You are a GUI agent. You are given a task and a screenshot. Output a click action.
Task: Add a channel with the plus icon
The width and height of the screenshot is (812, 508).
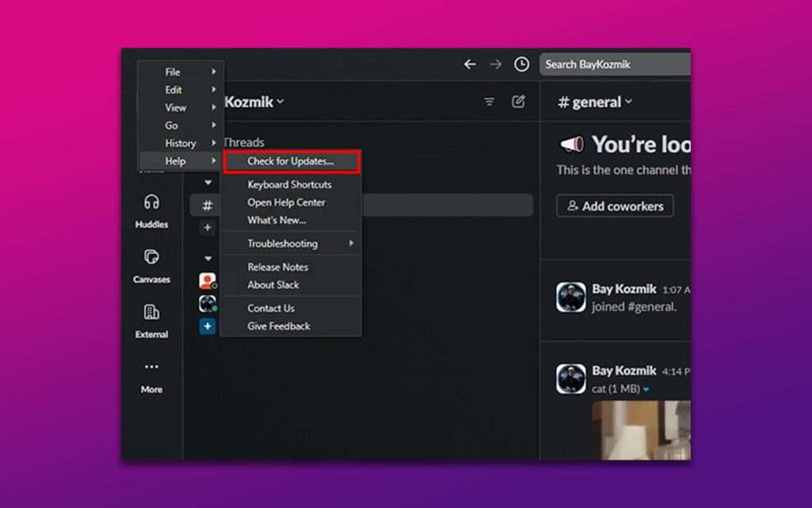206,228
